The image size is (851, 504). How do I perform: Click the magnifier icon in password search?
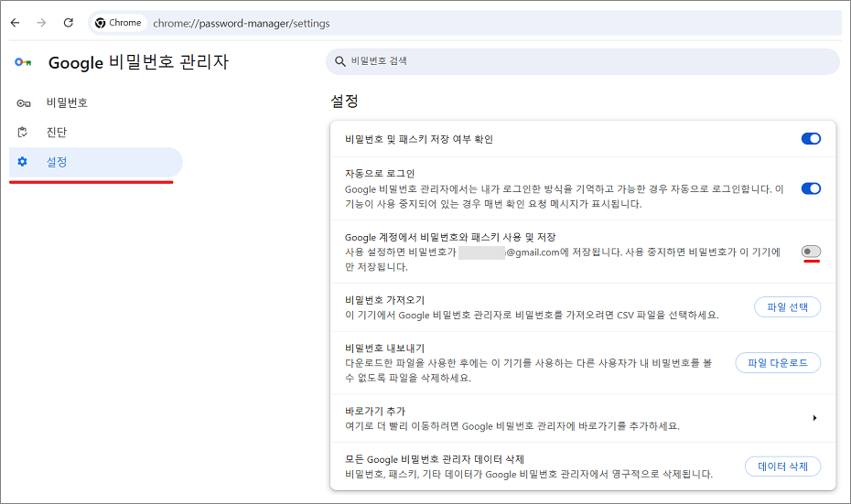coord(339,61)
